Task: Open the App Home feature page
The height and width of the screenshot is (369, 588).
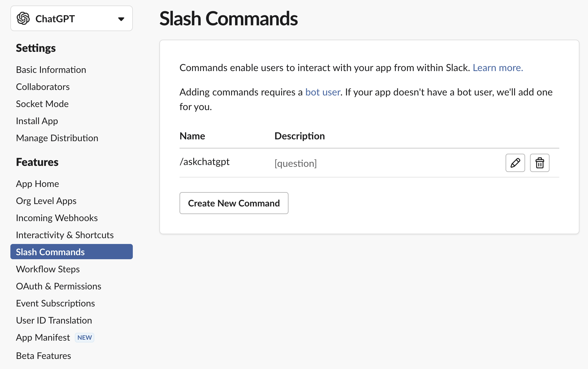Action: pyautogui.click(x=37, y=184)
